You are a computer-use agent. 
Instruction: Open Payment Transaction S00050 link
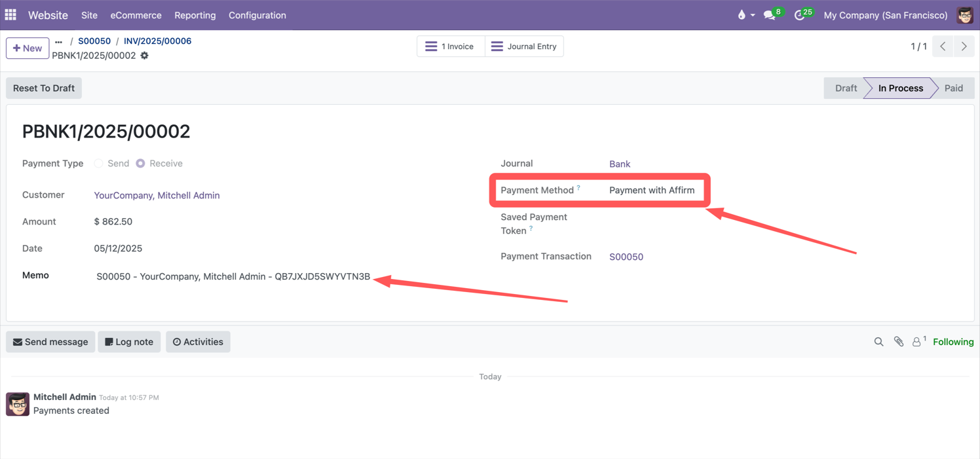(626, 257)
